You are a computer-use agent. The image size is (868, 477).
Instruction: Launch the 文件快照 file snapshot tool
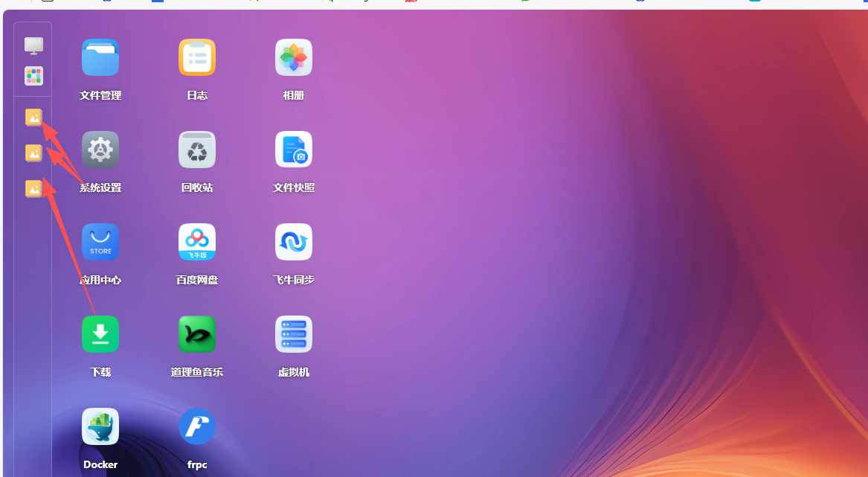(293, 150)
